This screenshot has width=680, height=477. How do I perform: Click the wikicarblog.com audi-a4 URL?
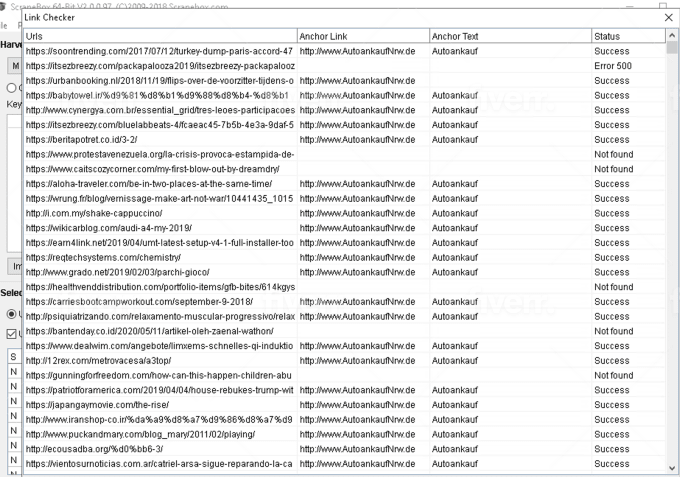[x=118, y=228]
